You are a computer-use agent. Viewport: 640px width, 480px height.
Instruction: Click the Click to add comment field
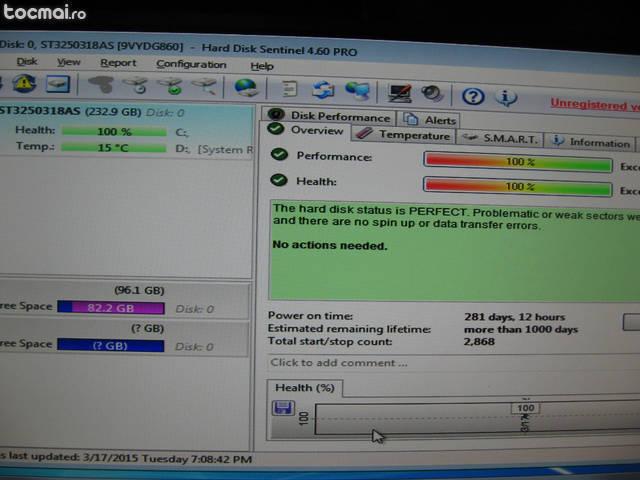(453, 363)
